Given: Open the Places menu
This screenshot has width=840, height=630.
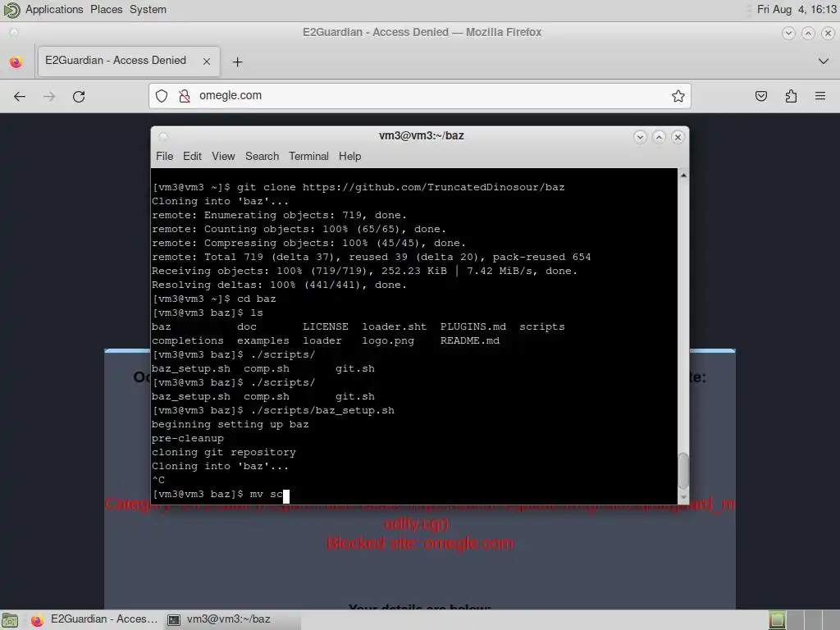Looking at the screenshot, I should [106, 10].
